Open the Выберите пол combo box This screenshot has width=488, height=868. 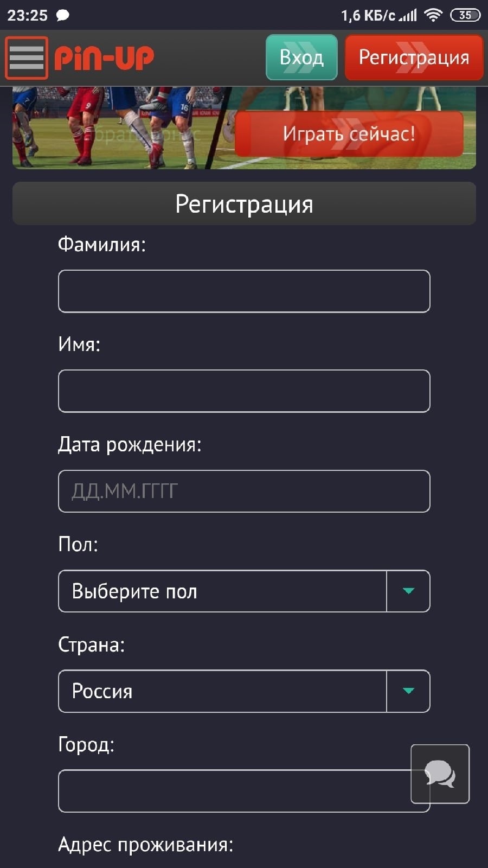click(222, 591)
